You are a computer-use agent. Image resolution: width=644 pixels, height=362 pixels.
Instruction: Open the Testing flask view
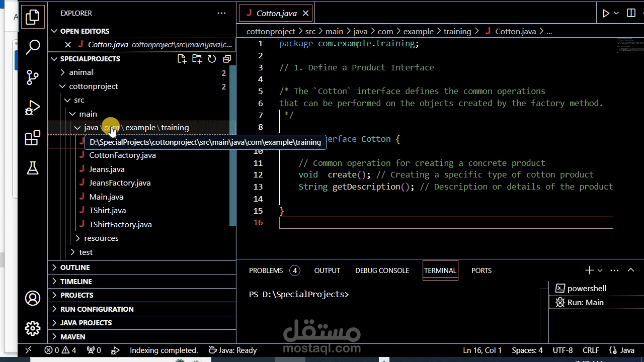click(33, 168)
